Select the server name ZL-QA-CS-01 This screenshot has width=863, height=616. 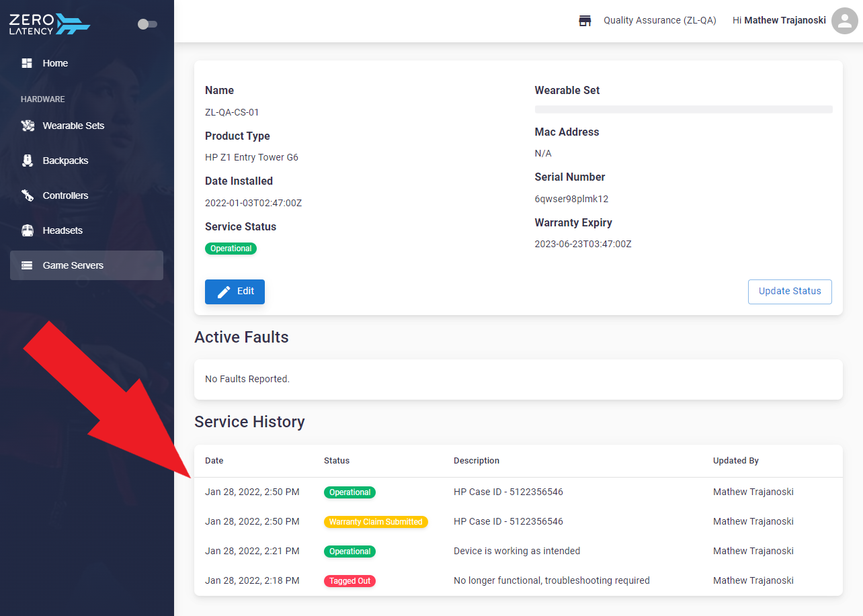(x=232, y=112)
